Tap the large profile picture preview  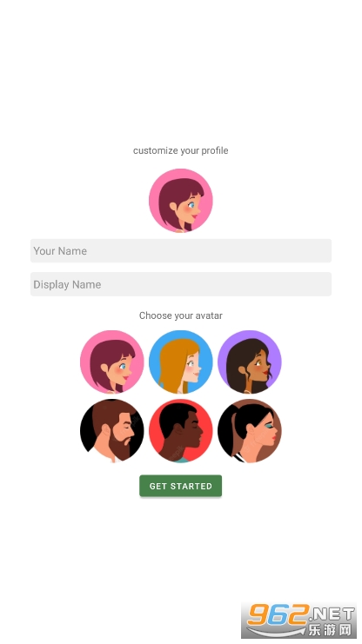click(181, 201)
